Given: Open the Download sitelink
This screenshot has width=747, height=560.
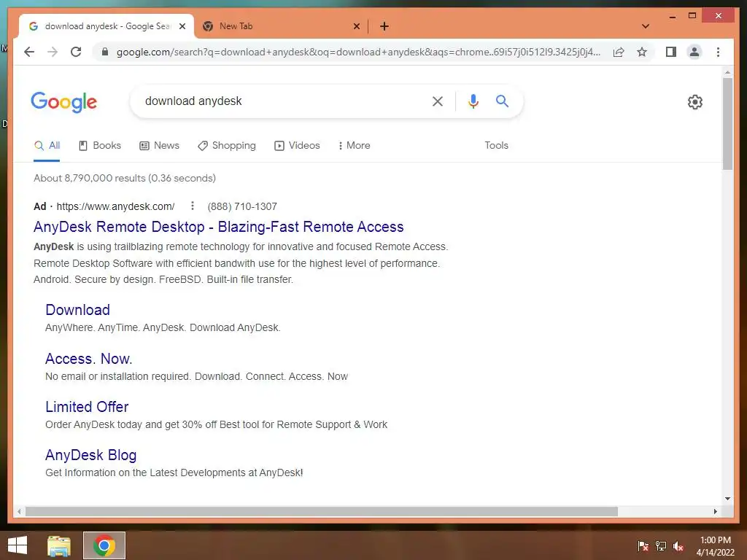Looking at the screenshot, I should click(x=77, y=310).
